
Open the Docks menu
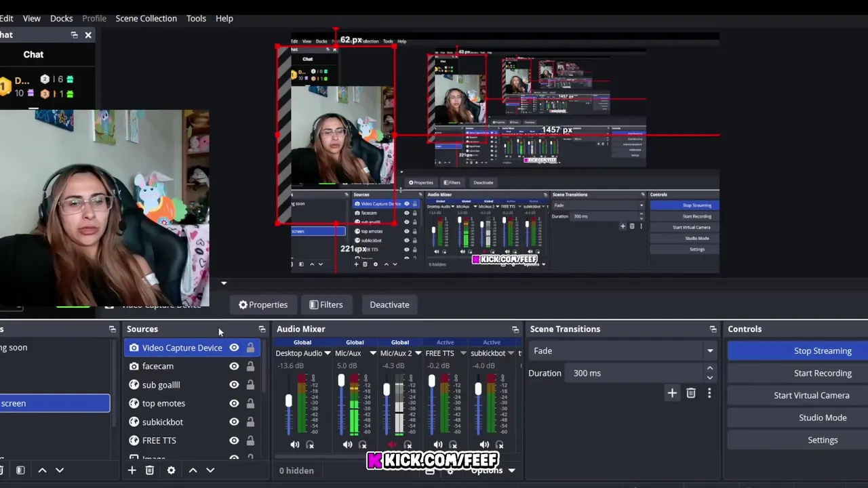(61, 18)
